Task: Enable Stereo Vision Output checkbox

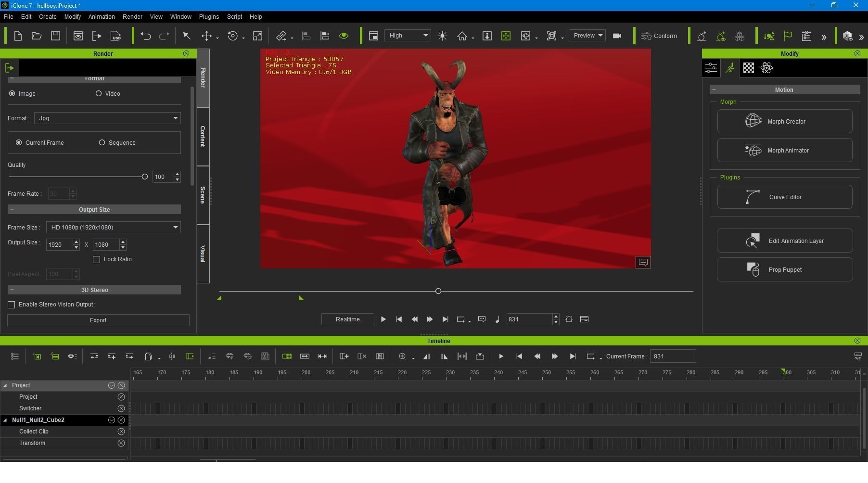Action: pyautogui.click(x=12, y=305)
